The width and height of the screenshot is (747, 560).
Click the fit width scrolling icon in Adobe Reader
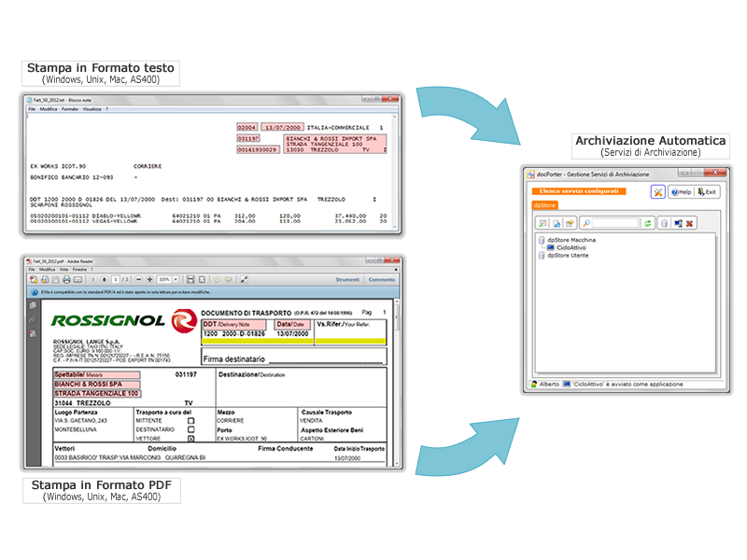pos(190,279)
